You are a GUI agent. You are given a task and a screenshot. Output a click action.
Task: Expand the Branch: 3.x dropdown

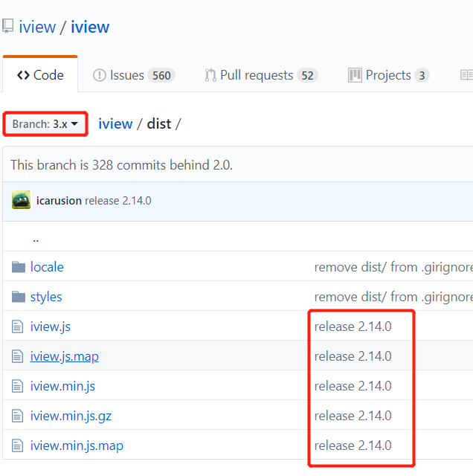click(x=45, y=124)
